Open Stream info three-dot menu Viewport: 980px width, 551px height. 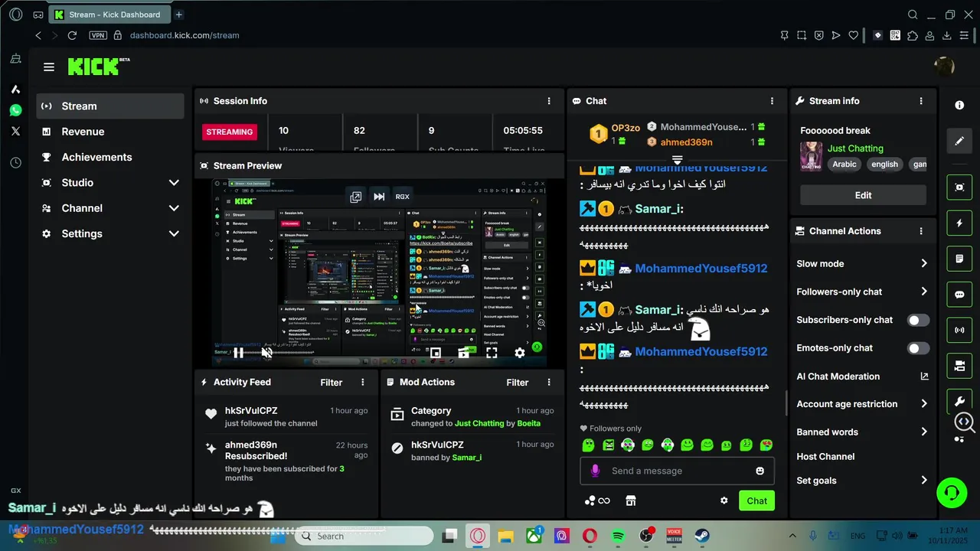pyautogui.click(x=921, y=101)
